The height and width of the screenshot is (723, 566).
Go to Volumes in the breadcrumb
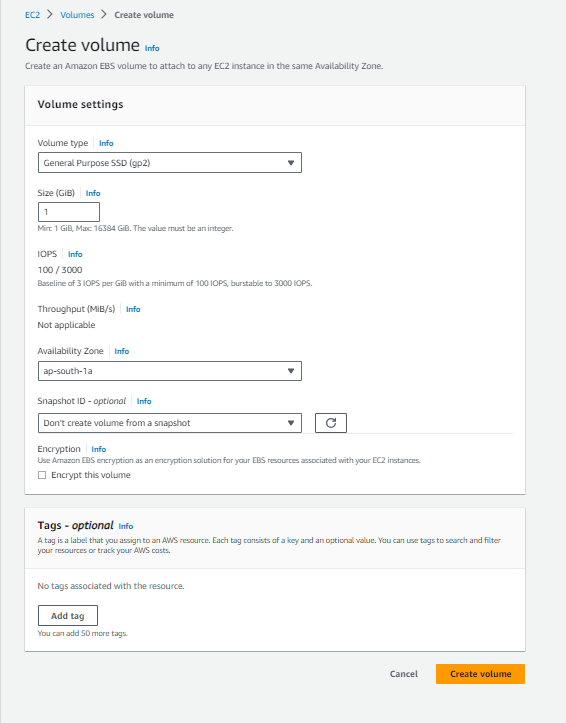(x=77, y=15)
